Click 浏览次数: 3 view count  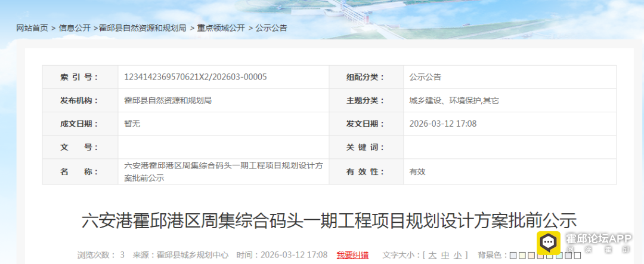coord(101,255)
